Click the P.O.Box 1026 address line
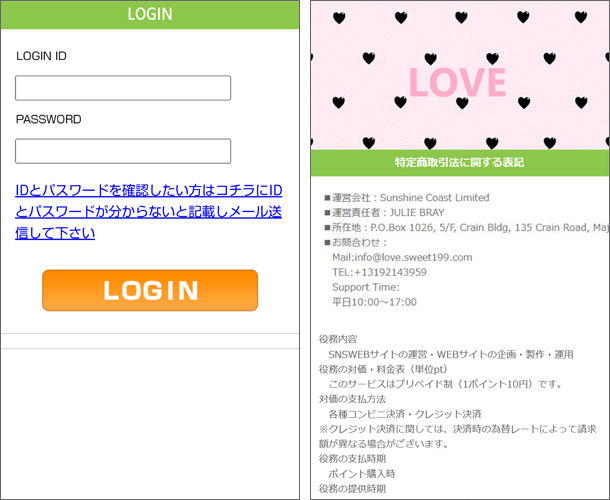The width and height of the screenshot is (610, 500). (x=465, y=227)
